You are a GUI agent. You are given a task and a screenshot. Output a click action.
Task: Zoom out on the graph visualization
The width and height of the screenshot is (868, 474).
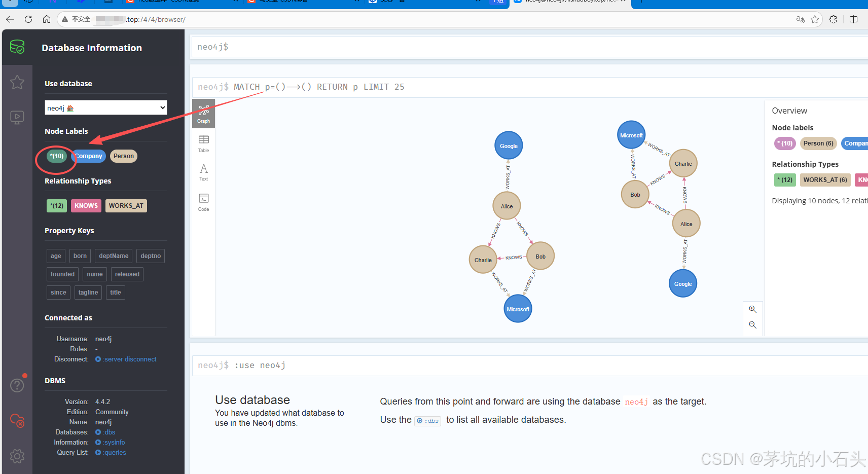tap(753, 325)
